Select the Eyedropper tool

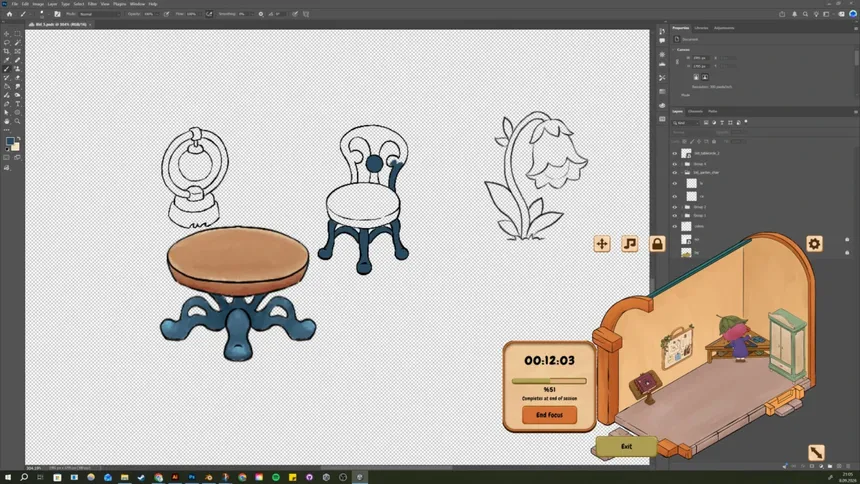tap(7, 60)
